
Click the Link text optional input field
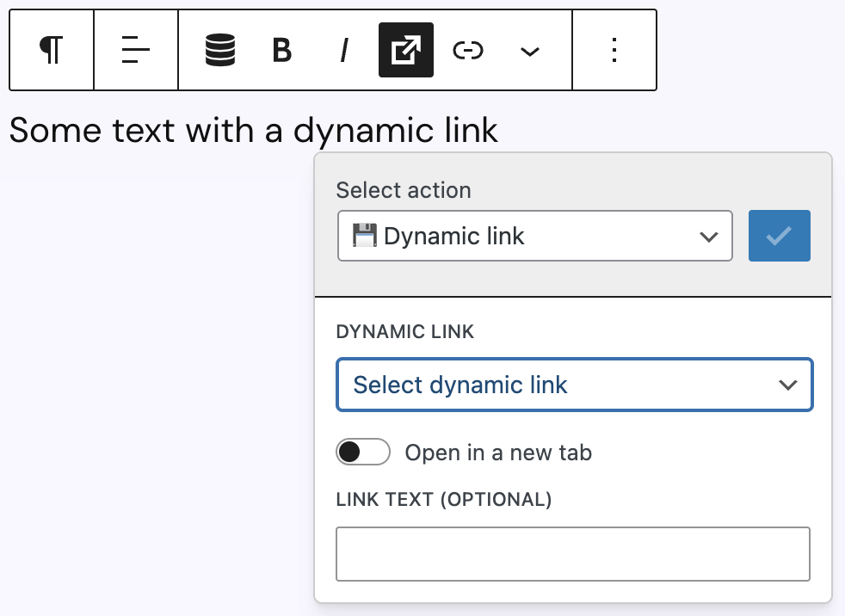point(573,554)
